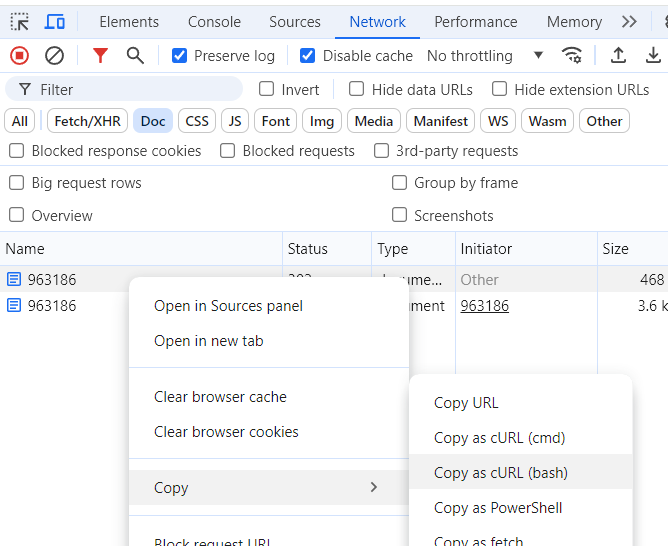Screen dimensions: 668x546
Task: Click the inspect element picker icon
Action: click(20, 22)
